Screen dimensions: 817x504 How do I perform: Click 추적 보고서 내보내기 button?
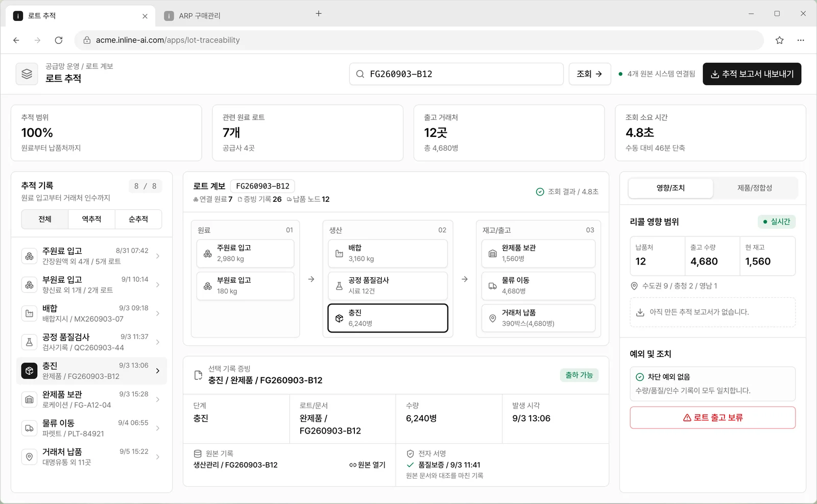click(x=752, y=74)
